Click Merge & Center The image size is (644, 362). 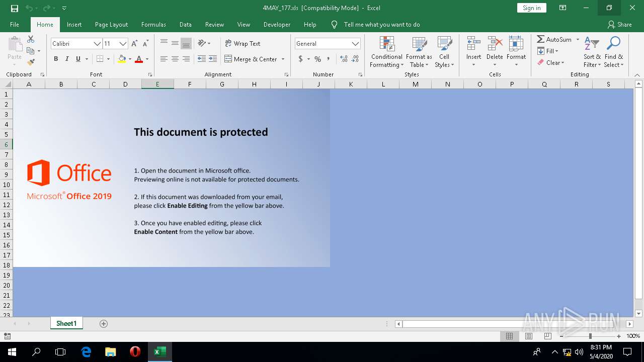point(251,59)
